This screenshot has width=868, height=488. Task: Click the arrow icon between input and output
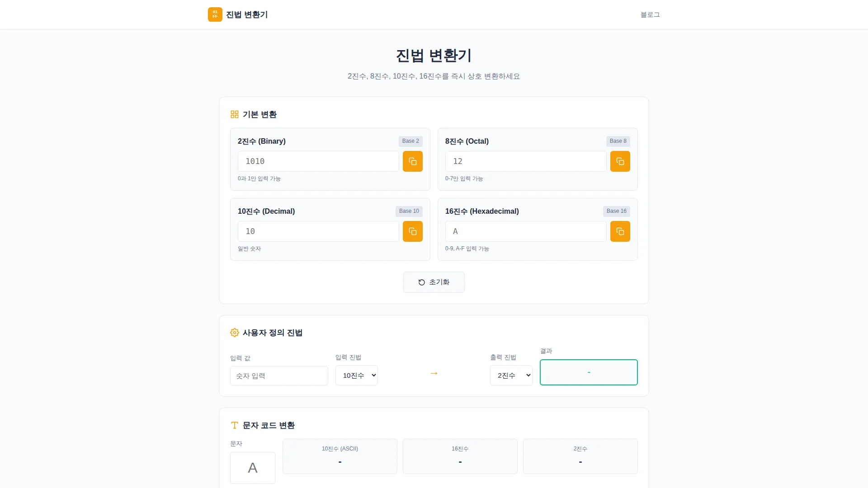[x=433, y=373]
